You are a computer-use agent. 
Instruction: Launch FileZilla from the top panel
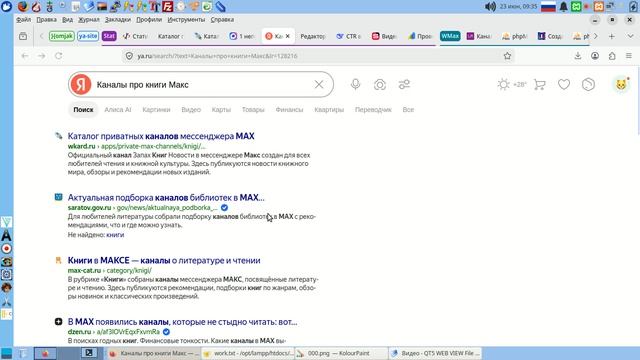pos(168,7)
